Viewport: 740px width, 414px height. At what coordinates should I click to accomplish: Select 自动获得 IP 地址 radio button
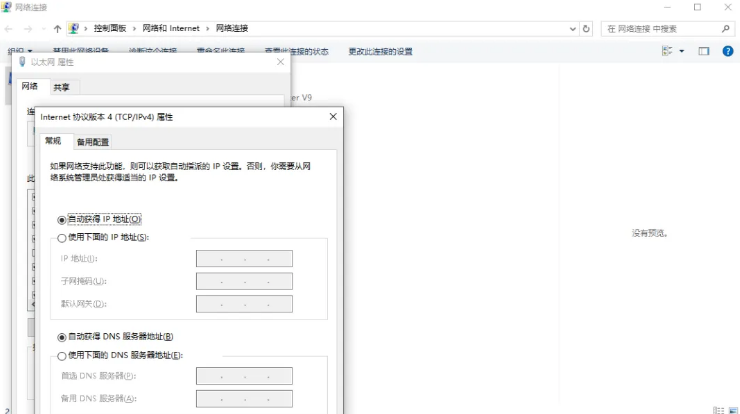[x=62, y=219]
